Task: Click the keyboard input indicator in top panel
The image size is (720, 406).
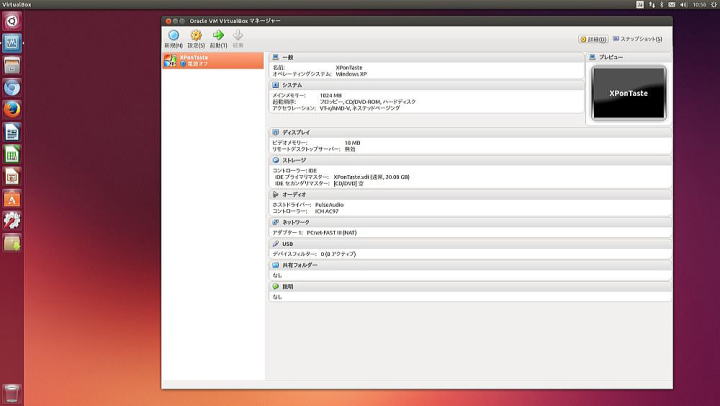Action: (640, 5)
